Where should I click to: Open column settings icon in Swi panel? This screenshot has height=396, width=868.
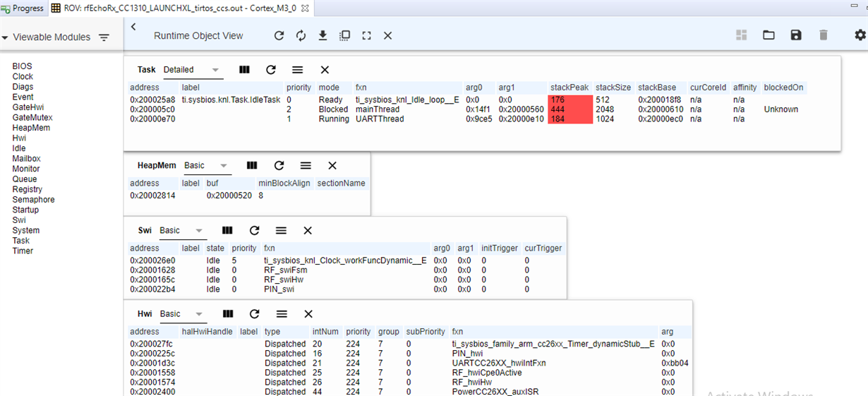pos(227,230)
